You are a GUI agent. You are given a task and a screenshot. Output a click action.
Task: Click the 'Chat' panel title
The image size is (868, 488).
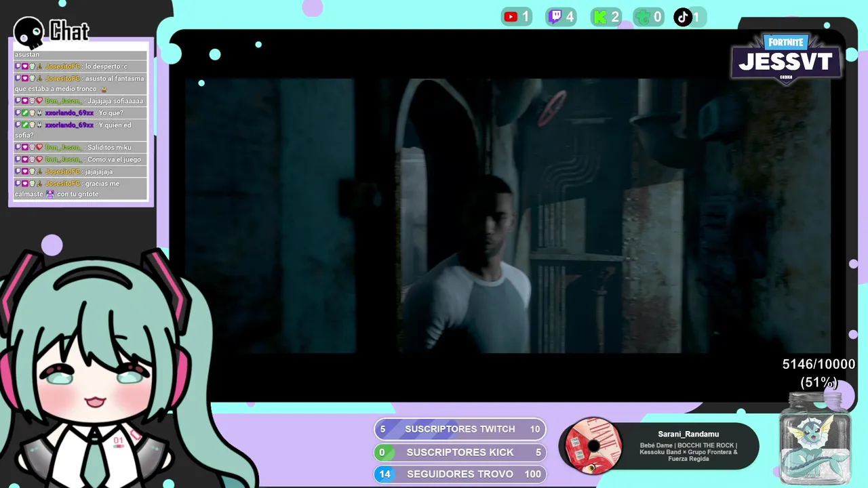tap(69, 31)
